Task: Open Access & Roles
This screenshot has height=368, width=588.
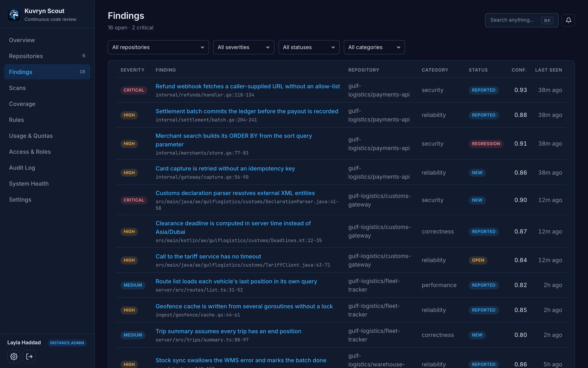Action: tap(47, 151)
